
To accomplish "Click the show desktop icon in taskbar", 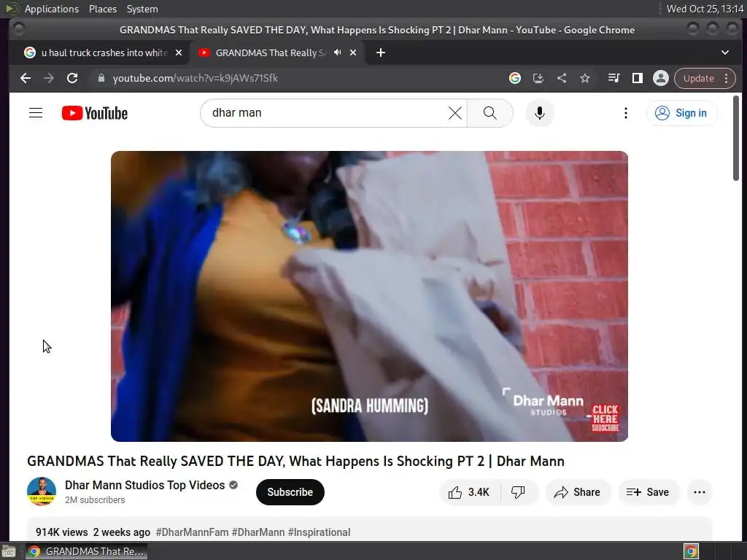I will 9,551.
